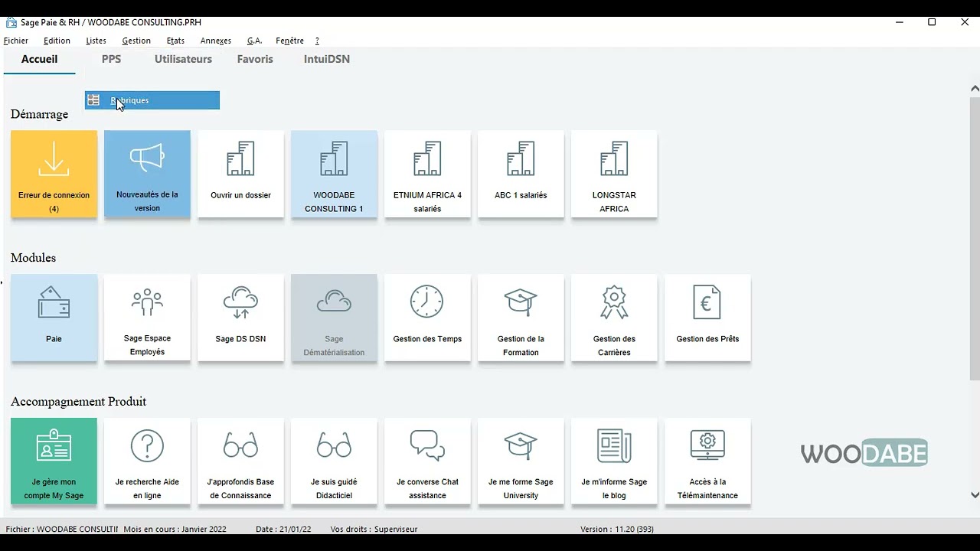980x551 pixels.
Task: Click Je gère mon compte My Sage
Action: [54, 461]
